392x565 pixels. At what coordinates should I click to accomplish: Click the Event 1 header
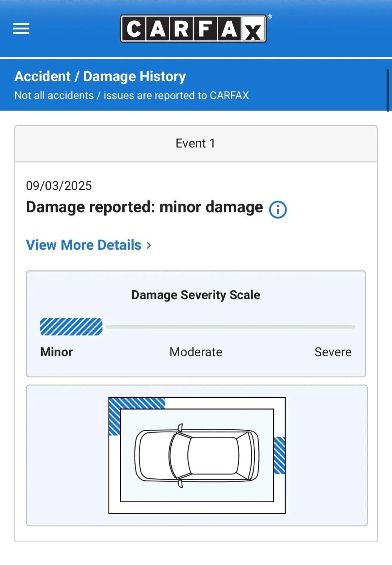196,144
